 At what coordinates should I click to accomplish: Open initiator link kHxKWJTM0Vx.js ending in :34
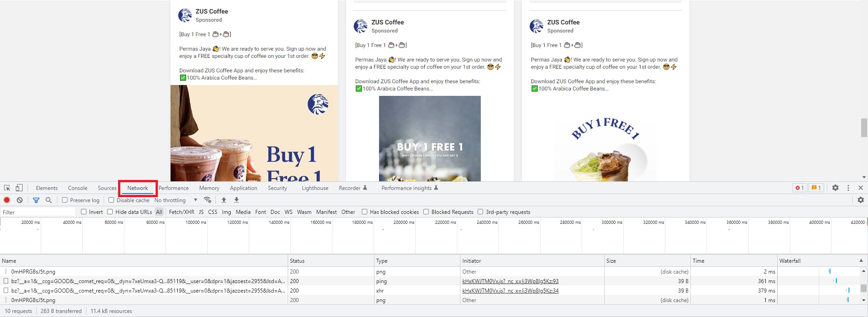(x=510, y=291)
